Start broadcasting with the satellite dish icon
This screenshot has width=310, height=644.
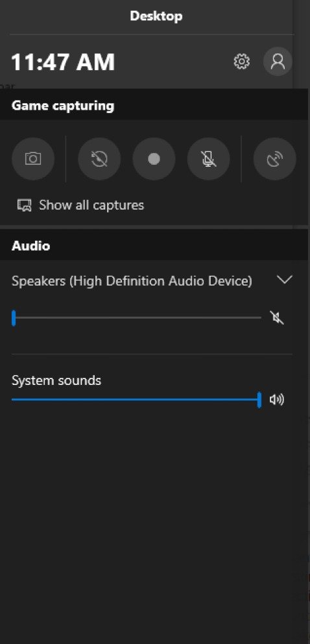click(x=275, y=159)
